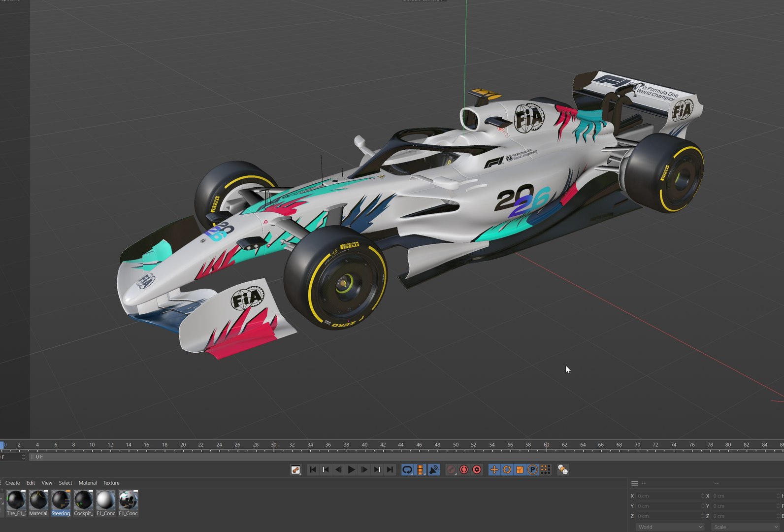Click frame 20 on the timeline ruler
This screenshot has height=532, width=784.
click(x=183, y=445)
